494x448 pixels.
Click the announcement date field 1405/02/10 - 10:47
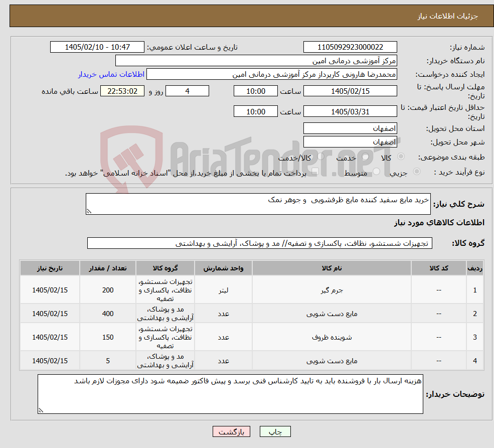(97, 47)
